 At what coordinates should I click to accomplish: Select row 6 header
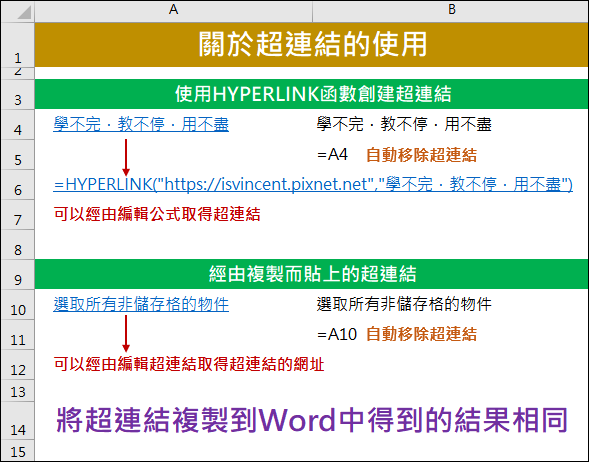(x=18, y=185)
